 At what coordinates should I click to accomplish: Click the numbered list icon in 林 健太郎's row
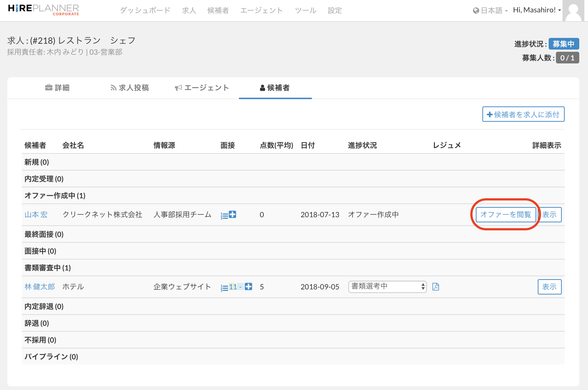pyautogui.click(x=224, y=288)
